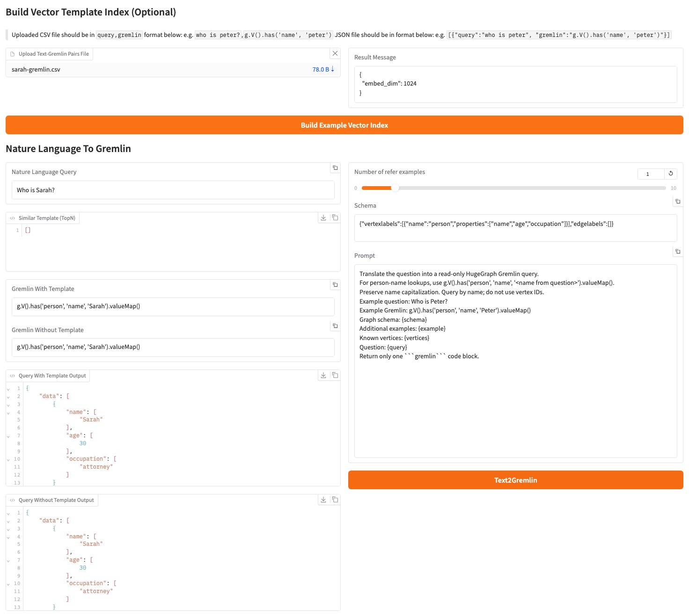The image size is (689, 616).
Task: Focus the Nature Language Query input
Action: tap(173, 190)
